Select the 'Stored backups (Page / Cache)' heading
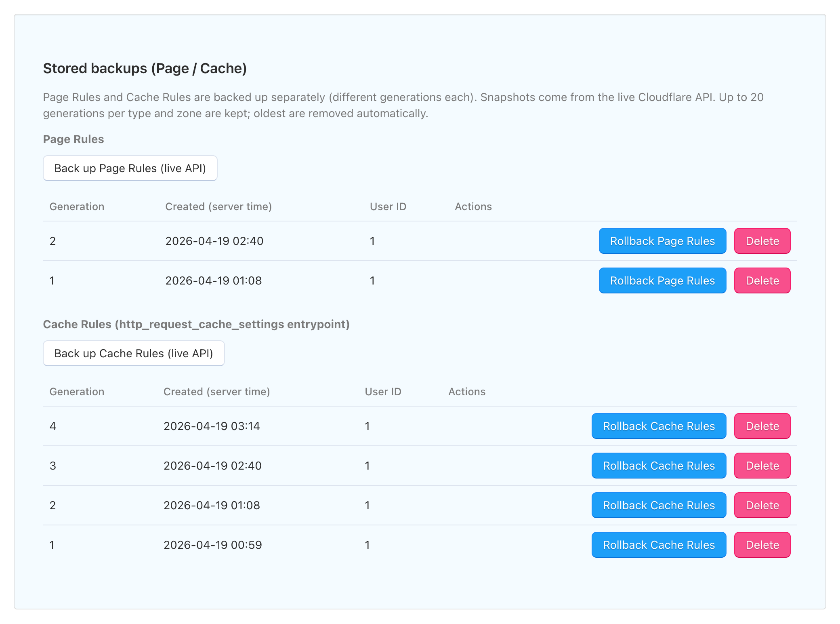840x624 pixels. [x=145, y=68]
